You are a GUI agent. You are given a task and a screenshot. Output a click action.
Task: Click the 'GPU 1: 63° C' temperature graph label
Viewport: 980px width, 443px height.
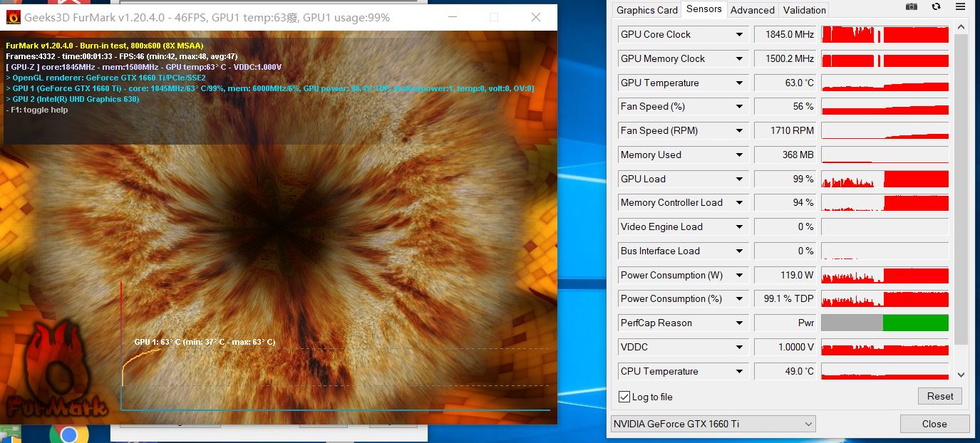pyautogui.click(x=205, y=342)
